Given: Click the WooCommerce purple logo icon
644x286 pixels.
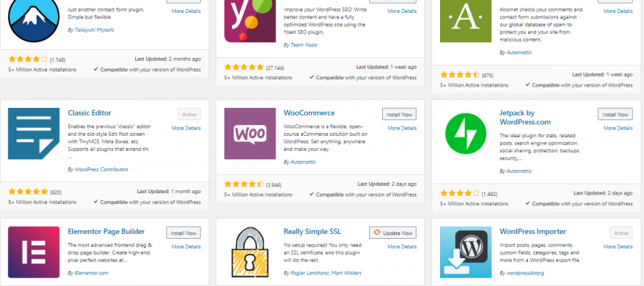Looking at the screenshot, I should (250, 136).
